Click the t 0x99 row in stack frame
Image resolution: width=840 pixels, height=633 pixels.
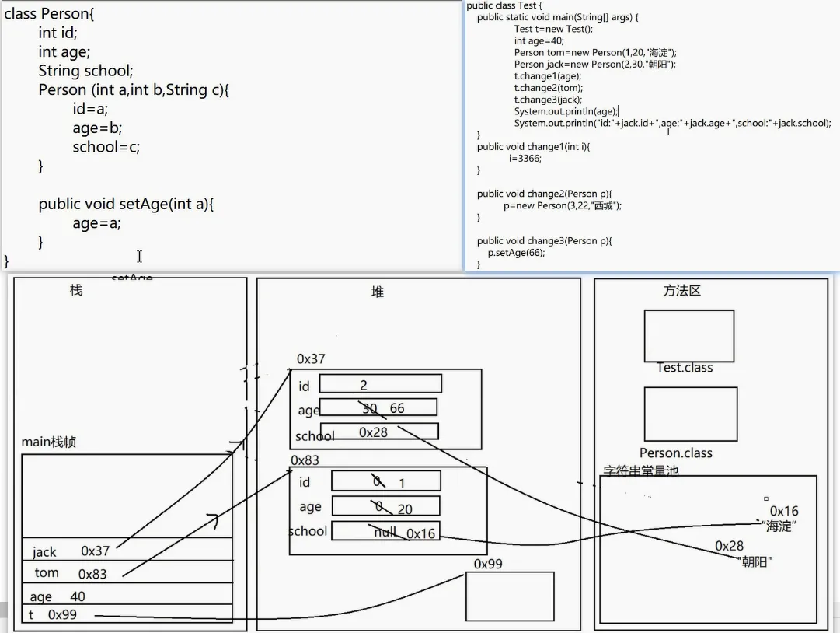click(x=127, y=614)
